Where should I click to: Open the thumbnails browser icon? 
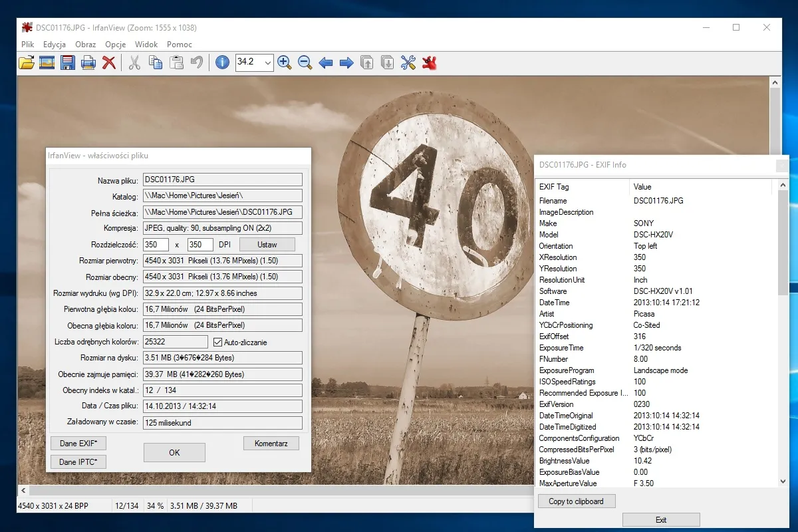[47, 62]
